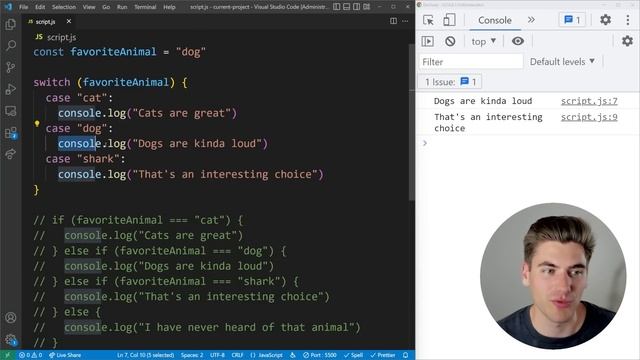This screenshot has width=640, height=360.
Task: Click the console Filter input field
Action: pyautogui.click(x=471, y=62)
